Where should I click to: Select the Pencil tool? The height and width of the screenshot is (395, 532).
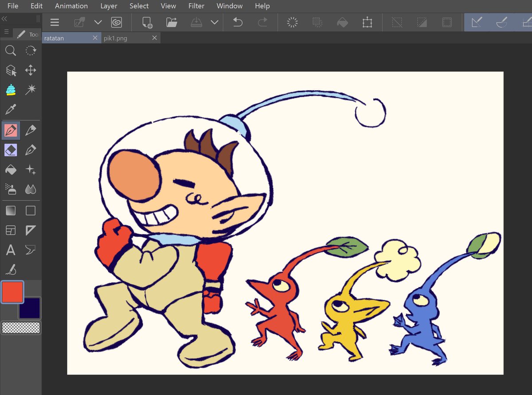(31, 130)
